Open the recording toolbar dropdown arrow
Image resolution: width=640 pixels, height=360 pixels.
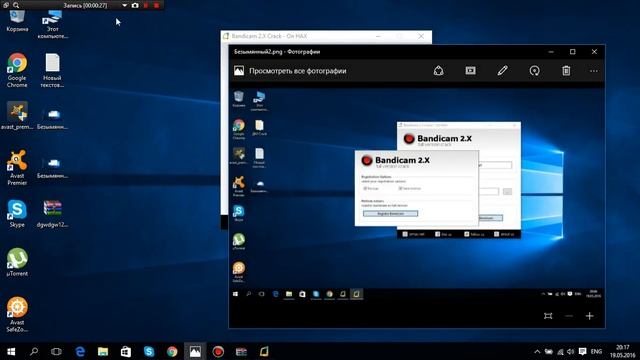(124, 5)
